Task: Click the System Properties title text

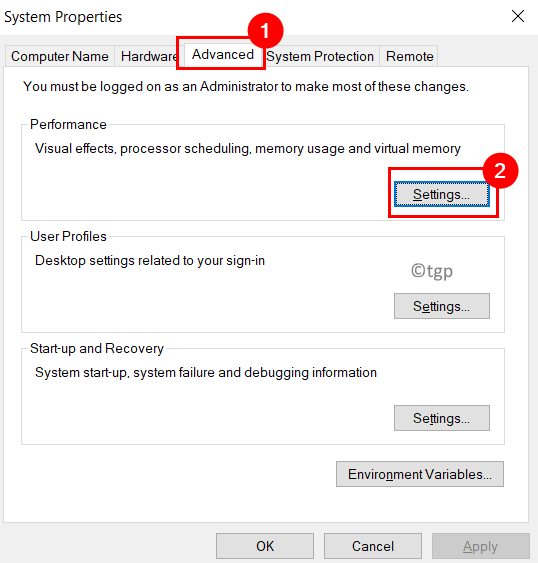Action: pos(63,17)
